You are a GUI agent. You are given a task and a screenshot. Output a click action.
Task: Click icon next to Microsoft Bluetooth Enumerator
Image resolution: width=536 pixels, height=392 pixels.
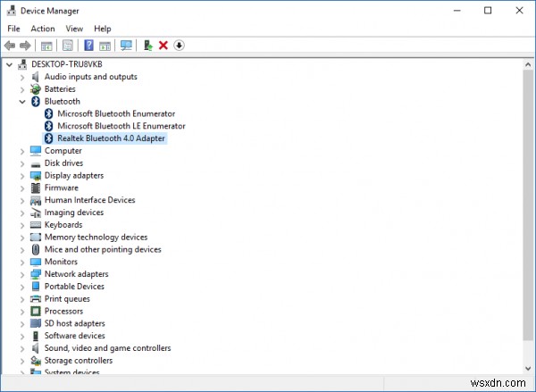click(49, 113)
